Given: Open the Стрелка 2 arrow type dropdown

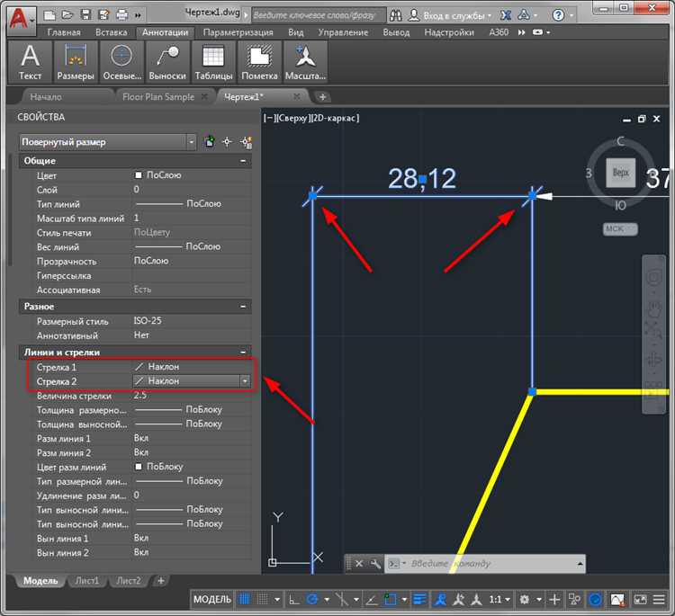Looking at the screenshot, I should [x=245, y=381].
